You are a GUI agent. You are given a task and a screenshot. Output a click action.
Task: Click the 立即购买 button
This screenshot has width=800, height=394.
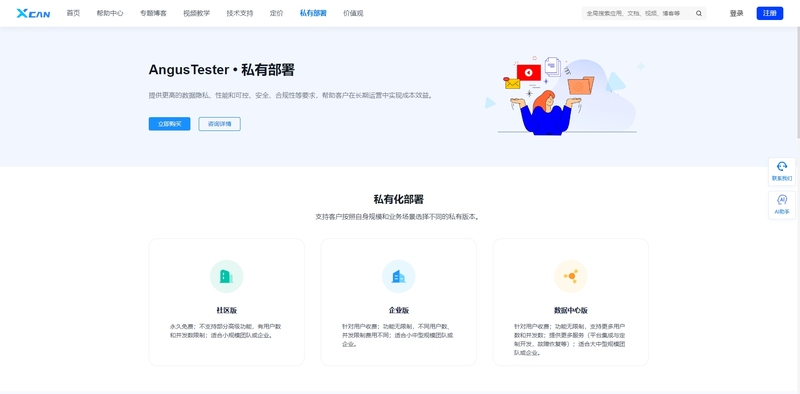click(x=169, y=124)
